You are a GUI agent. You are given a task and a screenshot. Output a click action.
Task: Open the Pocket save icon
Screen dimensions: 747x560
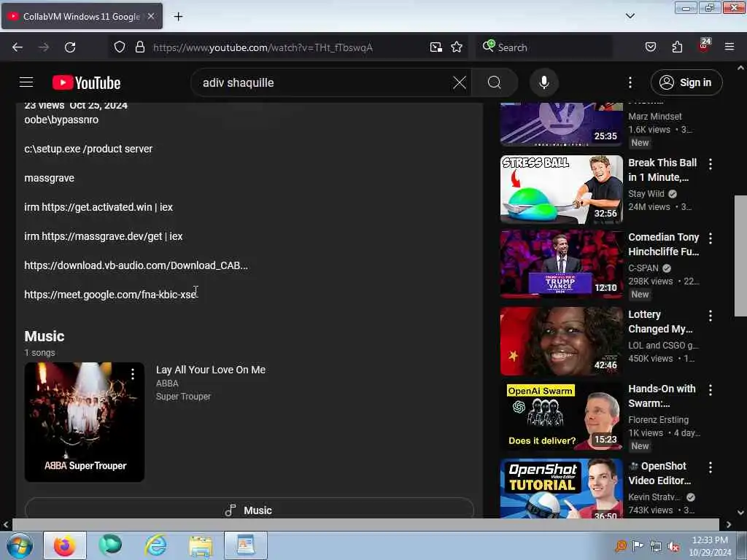650,47
